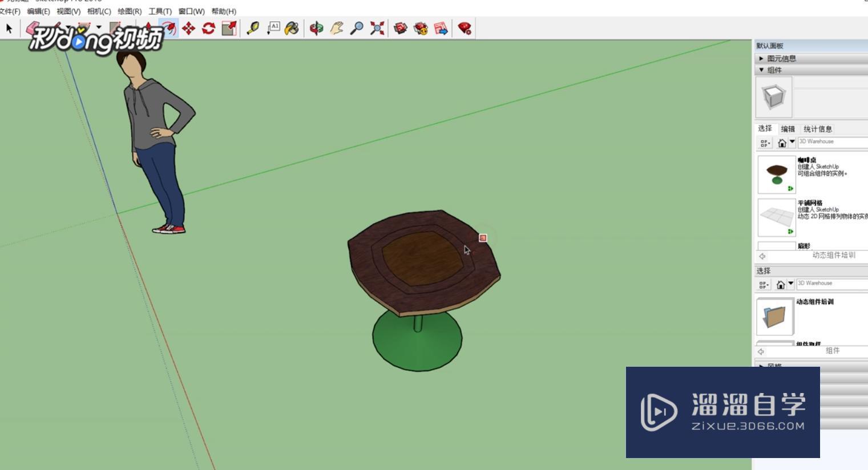Activate the Scale tool
Screen dimensions: 868x470
pyautogui.click(x=229, y=28)
